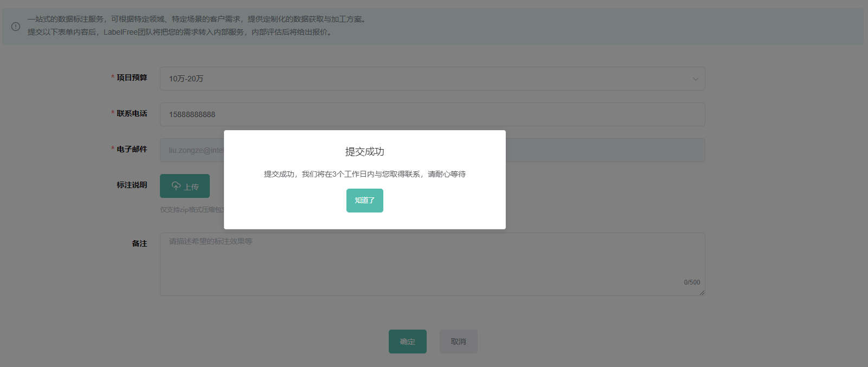Expand the budget dropdown chevron arrow
The image size is (868, 367).
click(695, 79)
